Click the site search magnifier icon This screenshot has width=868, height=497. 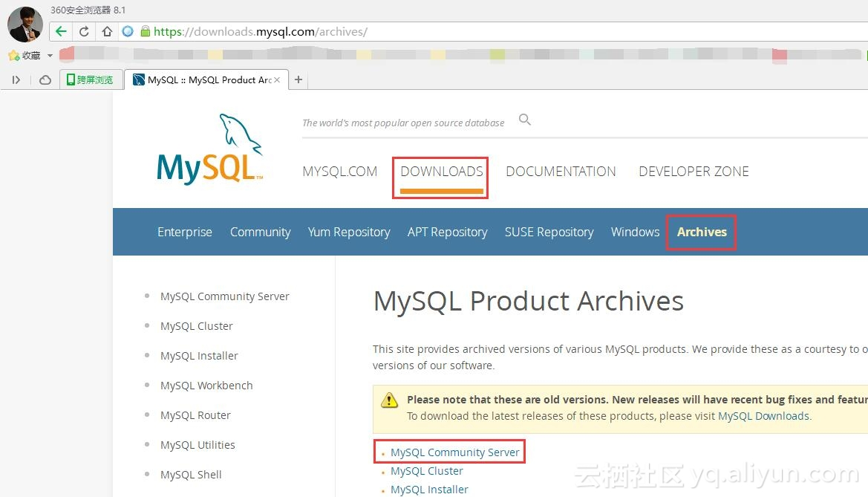525,119
